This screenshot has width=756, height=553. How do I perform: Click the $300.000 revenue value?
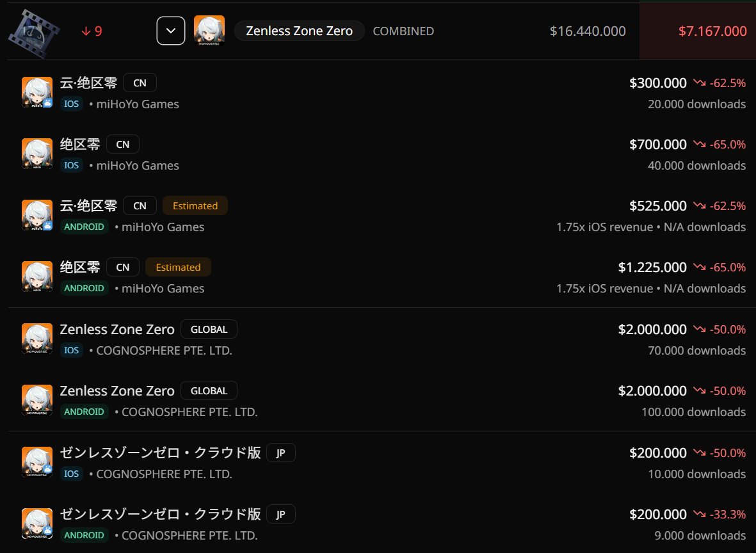[x=657, y=83]
